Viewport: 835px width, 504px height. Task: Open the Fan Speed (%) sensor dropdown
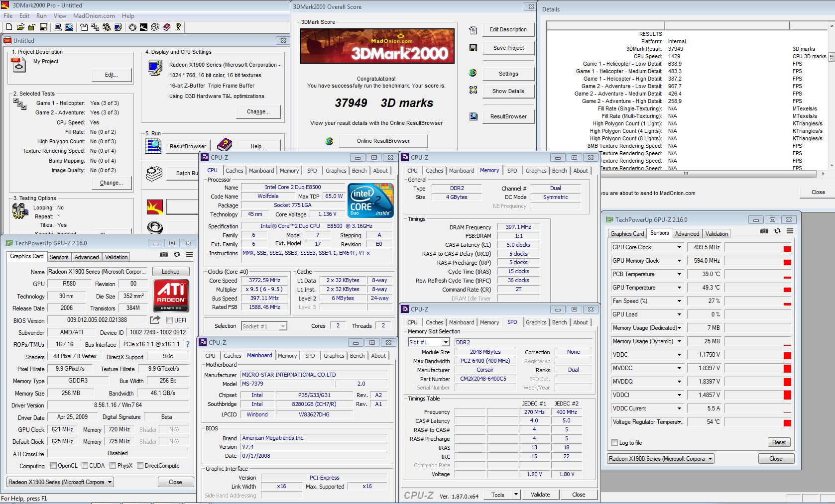tap(679, 301)
